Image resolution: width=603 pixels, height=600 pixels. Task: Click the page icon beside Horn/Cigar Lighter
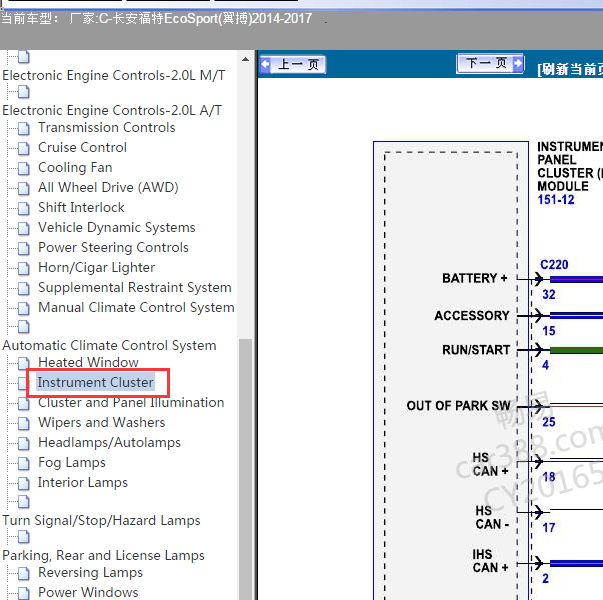(x=23, y=268)
